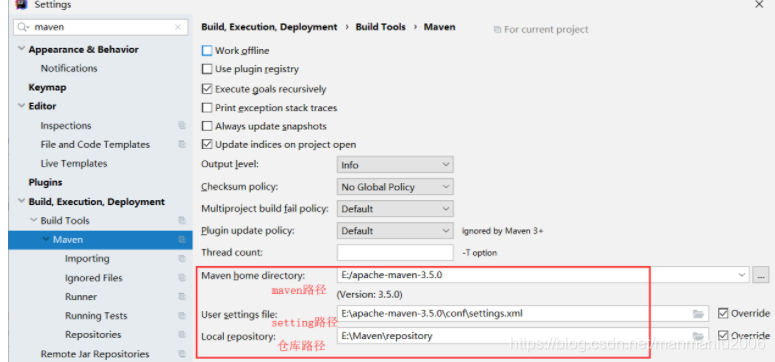The height and width of the screenshot is (362, 775).
Task: Open Remote Jar Repositories page
Action: pyautogui.click(x=95, y=354)
